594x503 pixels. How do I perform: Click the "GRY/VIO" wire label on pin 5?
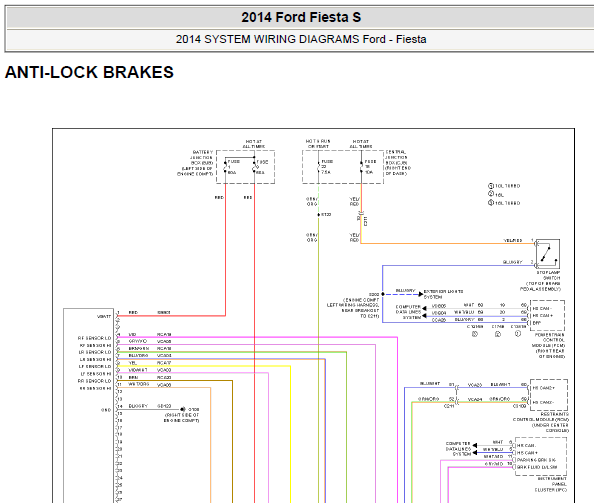tap(138, 341)
